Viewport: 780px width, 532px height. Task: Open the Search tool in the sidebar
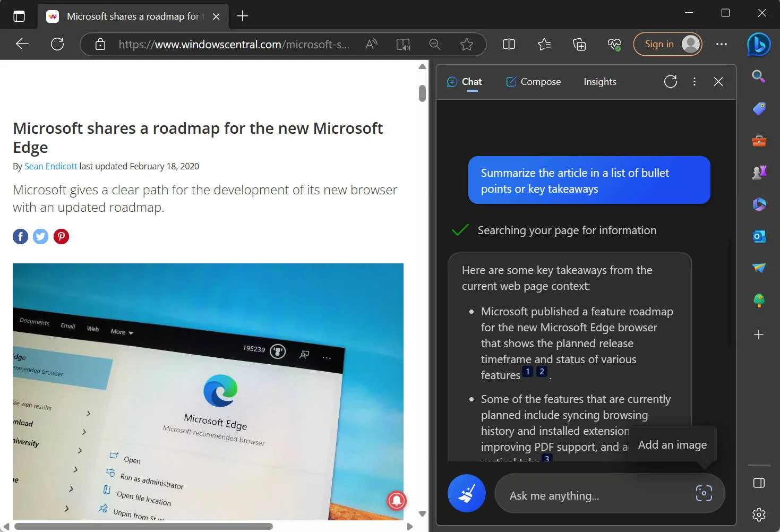pyautogui.click(x=759, y=76)
